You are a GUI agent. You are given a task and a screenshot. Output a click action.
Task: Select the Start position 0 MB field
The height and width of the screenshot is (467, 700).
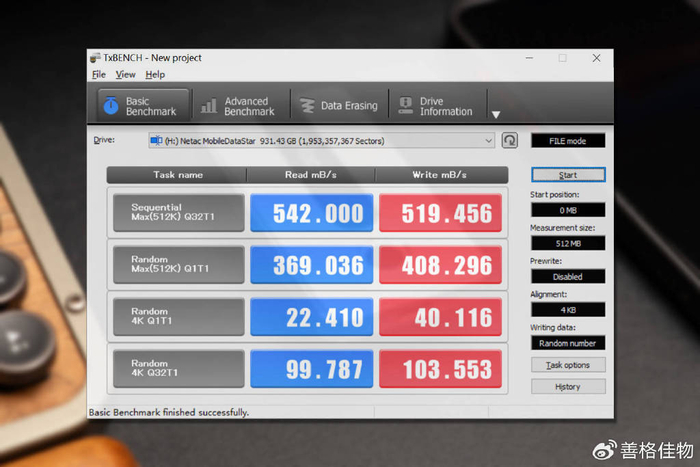point(568,210)
